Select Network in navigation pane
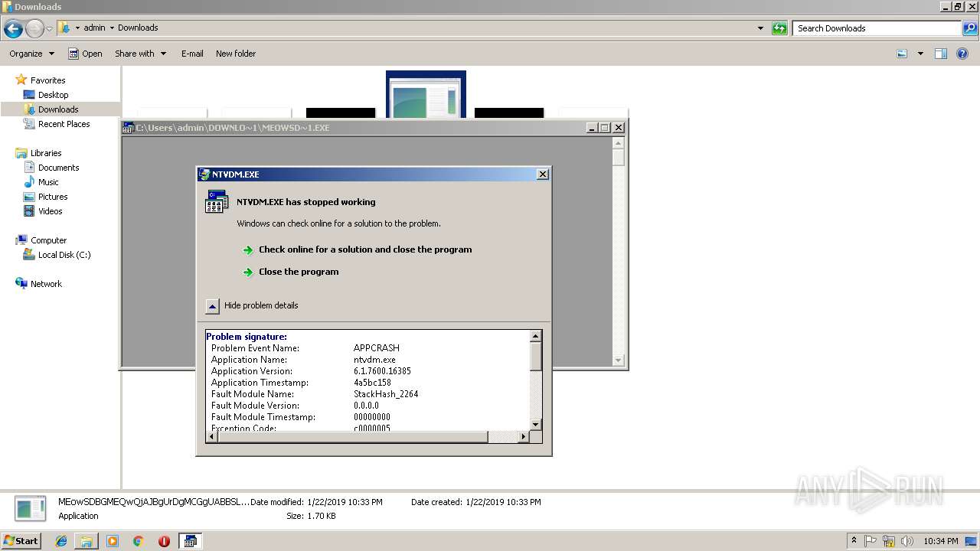The width and height of the screenshot is (980, 551). pyautogui.click(x=46, y=284)
